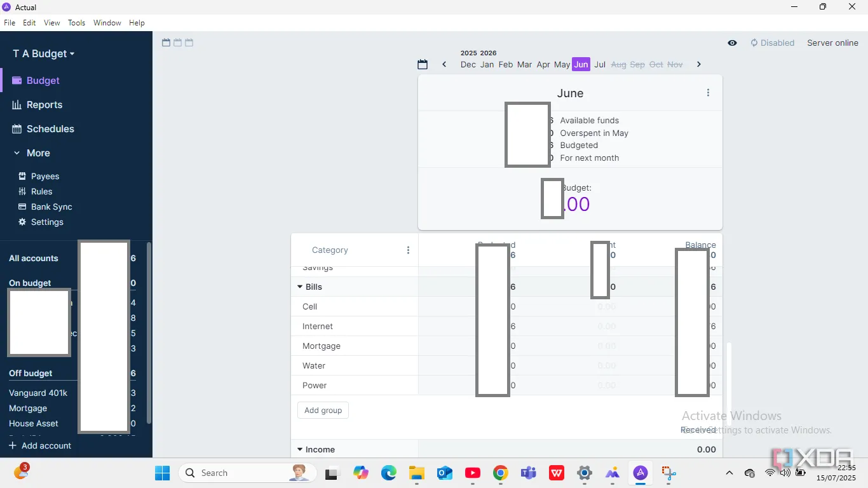Open the Reports page in sidebar
The image size is (868, 488).
44,105
